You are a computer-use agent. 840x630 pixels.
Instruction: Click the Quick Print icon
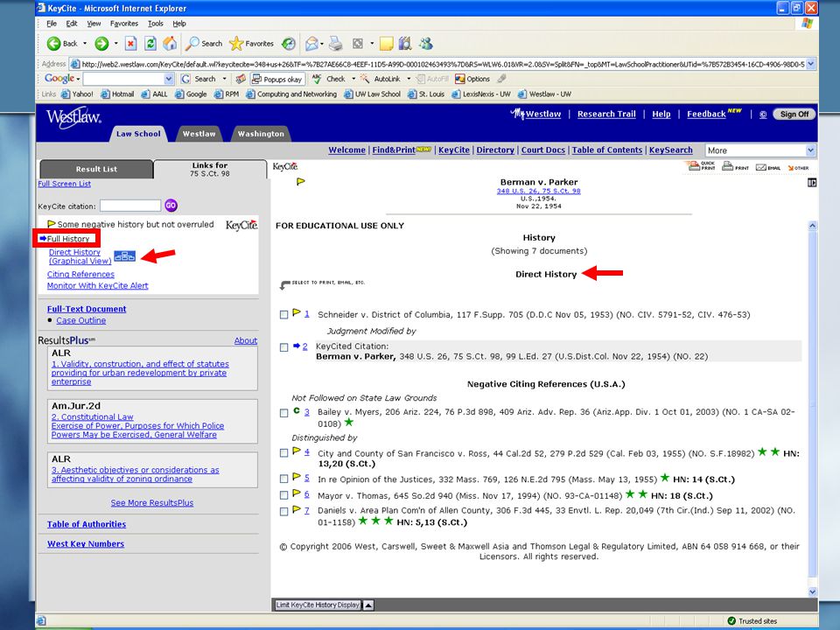point(701,166)
